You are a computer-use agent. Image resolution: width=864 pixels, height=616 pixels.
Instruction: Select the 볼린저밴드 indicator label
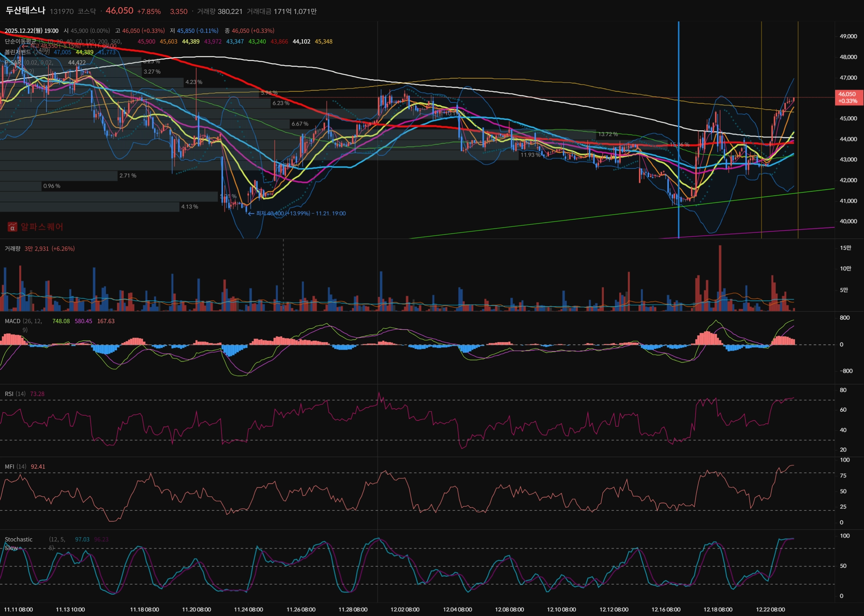18,52
